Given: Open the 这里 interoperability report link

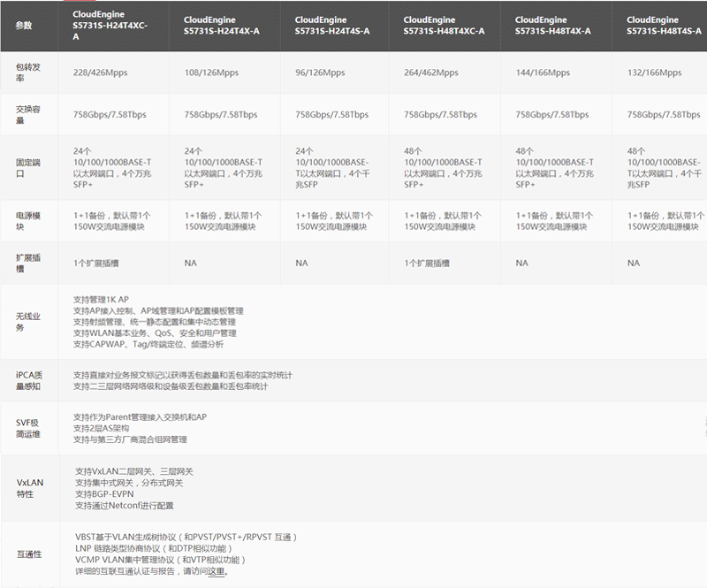Looking at the screenshot, I should (217, 571).
